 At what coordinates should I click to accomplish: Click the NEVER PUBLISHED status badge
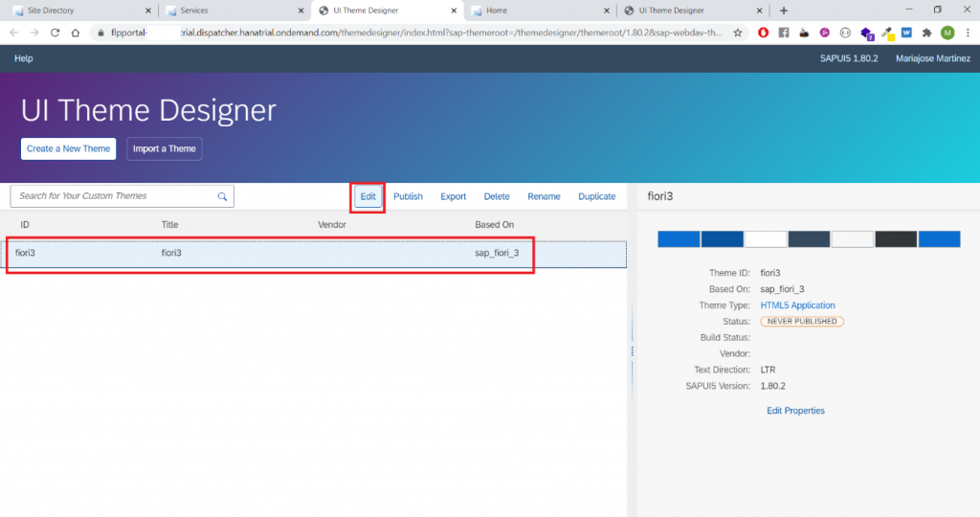tap(802, 322)
